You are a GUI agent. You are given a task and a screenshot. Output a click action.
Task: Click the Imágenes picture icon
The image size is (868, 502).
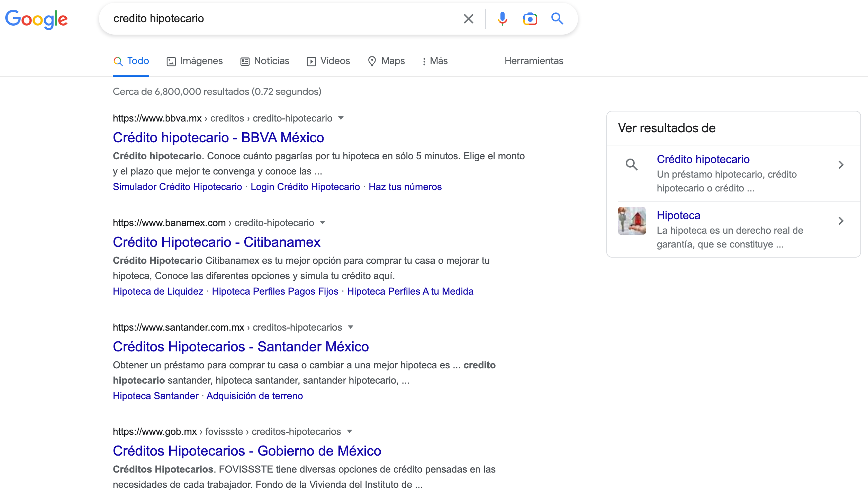[171, 62]
